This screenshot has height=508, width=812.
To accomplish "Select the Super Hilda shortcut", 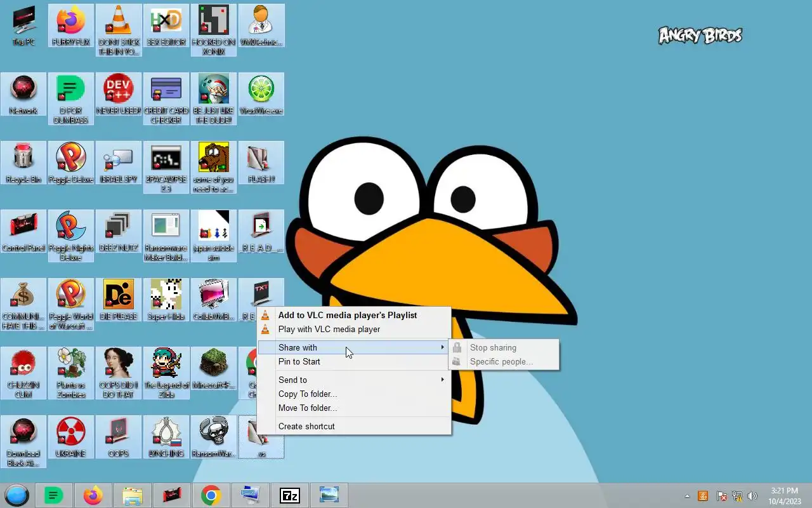I will (x=166, y=300).
